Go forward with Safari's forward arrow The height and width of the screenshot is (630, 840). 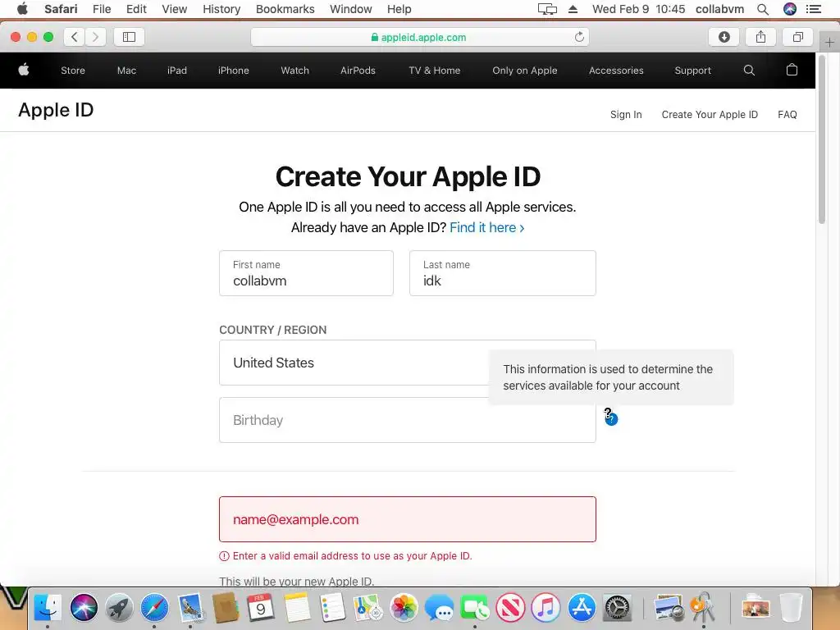point(95,37)
